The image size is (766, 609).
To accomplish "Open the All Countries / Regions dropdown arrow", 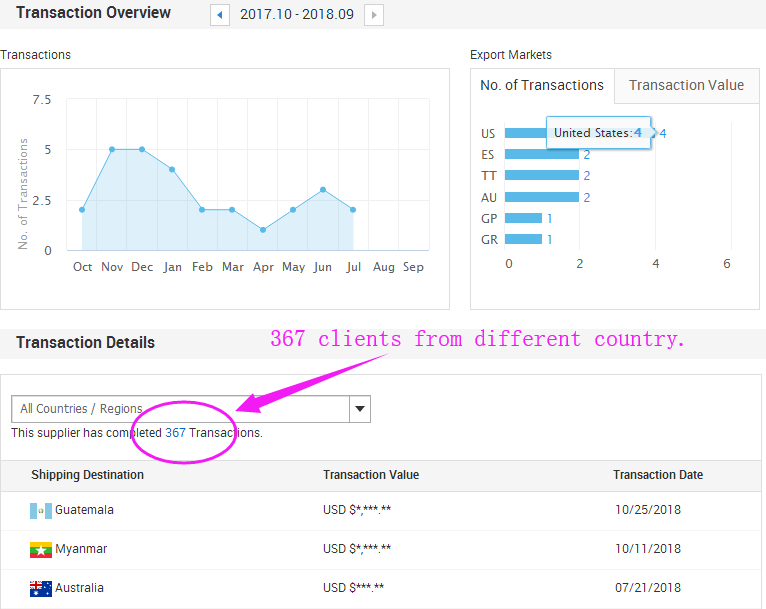I will [x=360, y=409].
